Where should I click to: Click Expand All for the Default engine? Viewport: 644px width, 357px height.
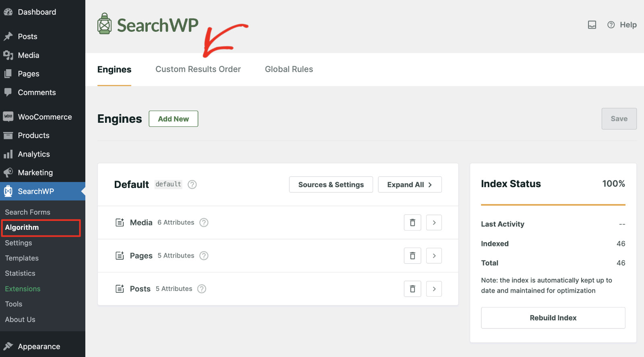(x=410, y=185)
